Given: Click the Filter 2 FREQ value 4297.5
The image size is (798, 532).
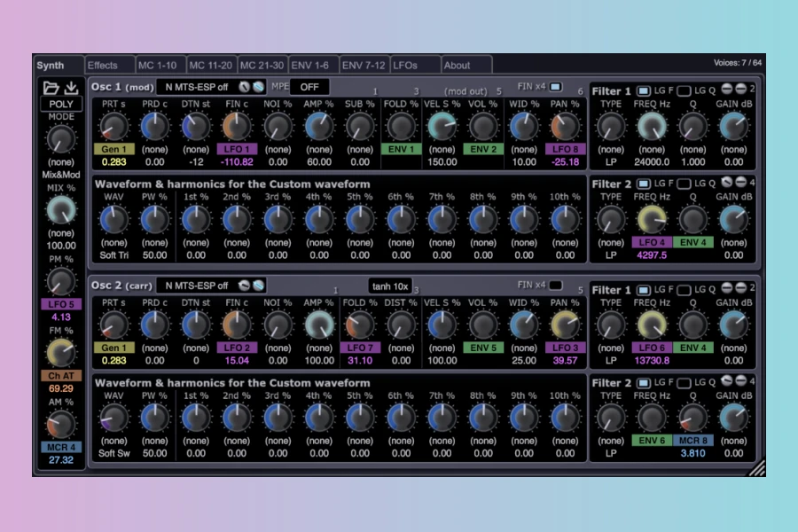Looking at the screenshot, I should pyautogui.click(x=652, y=255).
